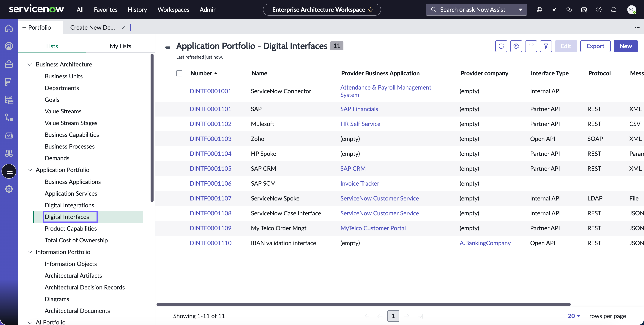
Task: Open the SAP Financials link
Action: 359,109
